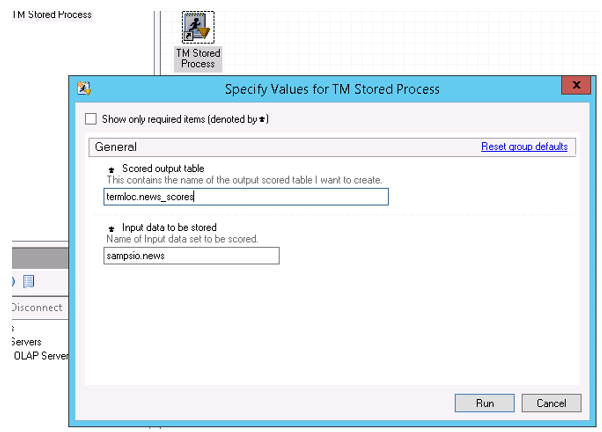The height and width of the screenshot is (432, 602).
Task: Click the dialog title bar icon
Action: pos(85,89)
